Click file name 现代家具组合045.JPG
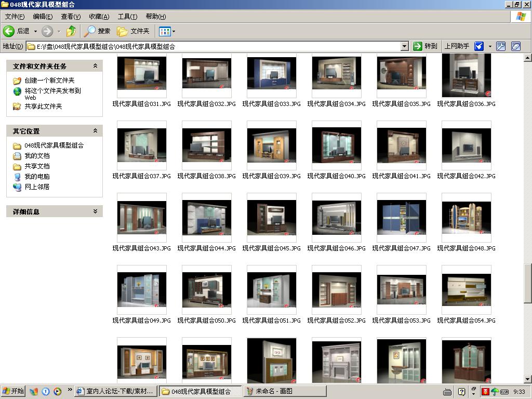 pyautogui.click(x=271, y=248)
